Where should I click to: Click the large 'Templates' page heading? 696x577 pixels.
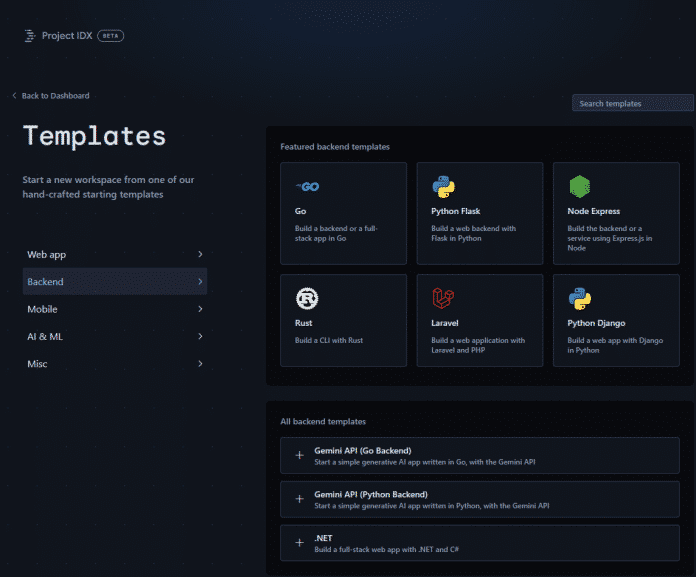pos(94,136)
